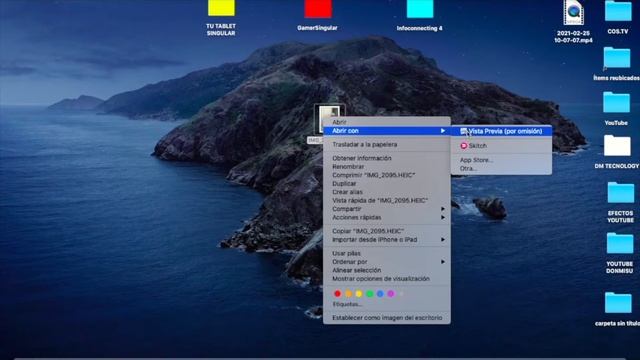640x360 pixels.
Task: Open the red GamerSingular folder
Action: (x=318, y=9)
